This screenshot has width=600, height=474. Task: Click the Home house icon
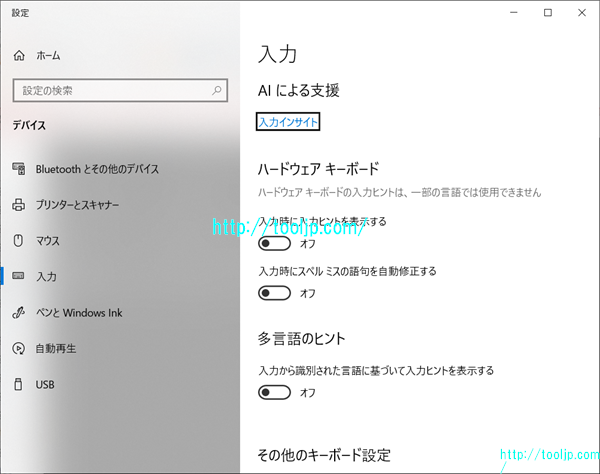[19, 56]
